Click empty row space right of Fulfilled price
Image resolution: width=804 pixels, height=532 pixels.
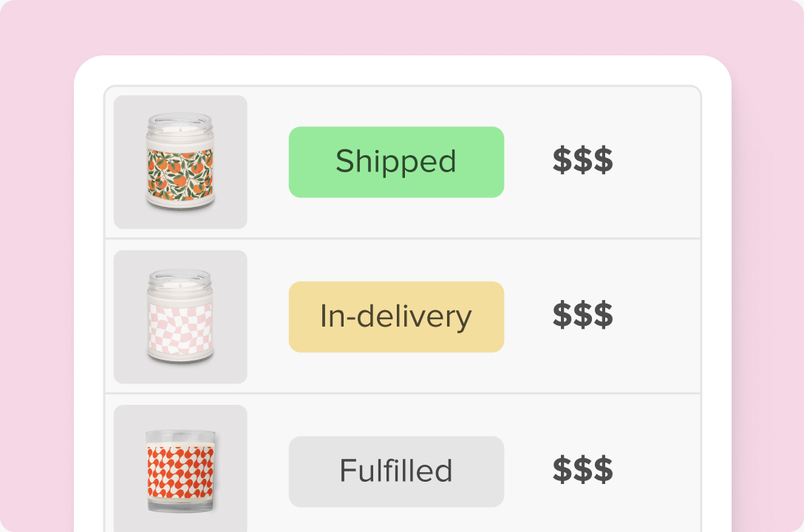661,471
